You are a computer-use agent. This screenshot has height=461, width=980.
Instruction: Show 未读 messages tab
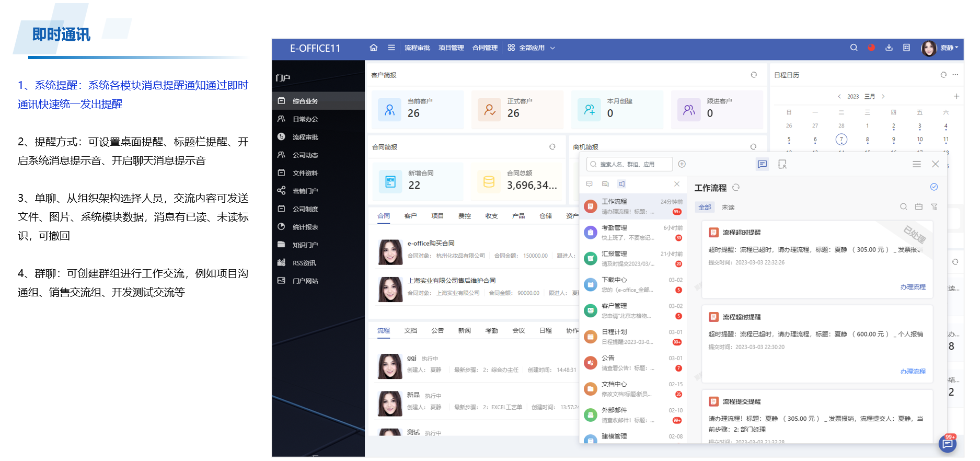tap(728, 208)
